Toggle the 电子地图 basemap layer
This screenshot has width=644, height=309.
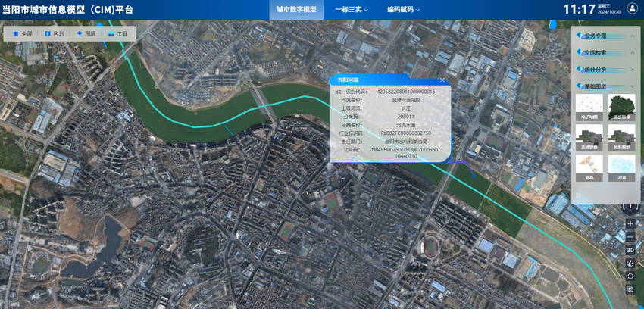589,107
